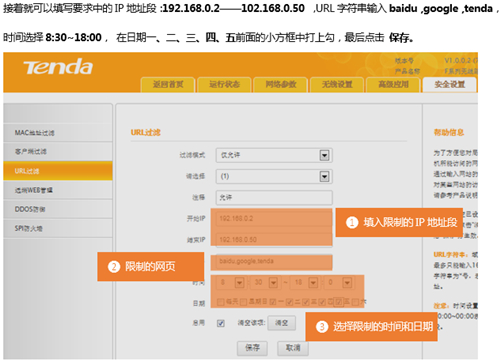
Task: Open the end minute dropdown showing 0
Action: pyautogui.click(x=339, y=283)
